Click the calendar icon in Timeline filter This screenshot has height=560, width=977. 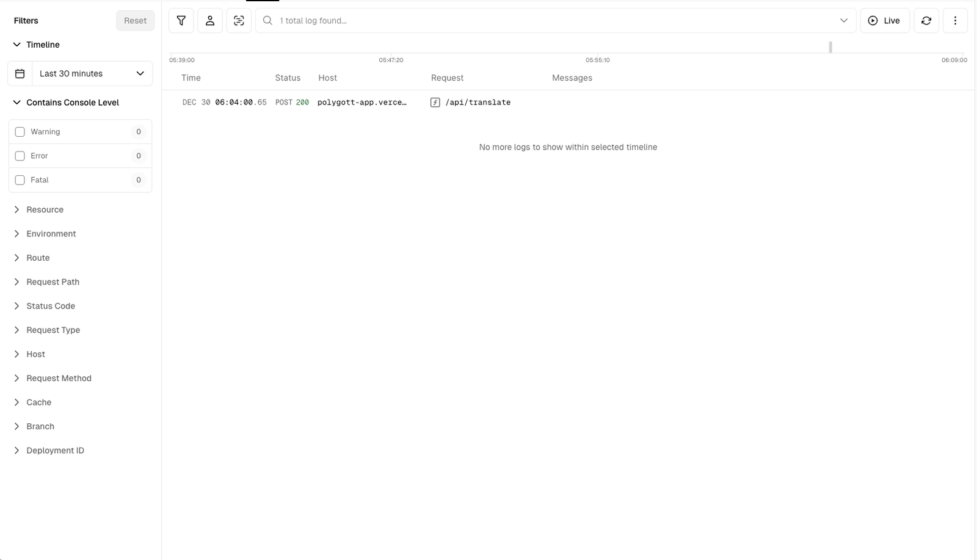click(20, 73)
